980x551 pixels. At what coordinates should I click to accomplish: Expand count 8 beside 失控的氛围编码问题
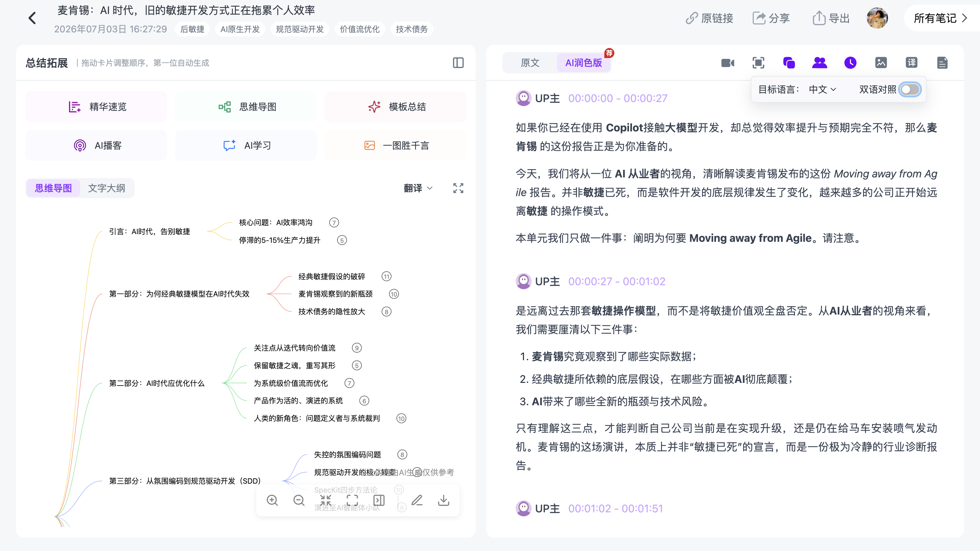pyautogui.click(x=402, y=455)
